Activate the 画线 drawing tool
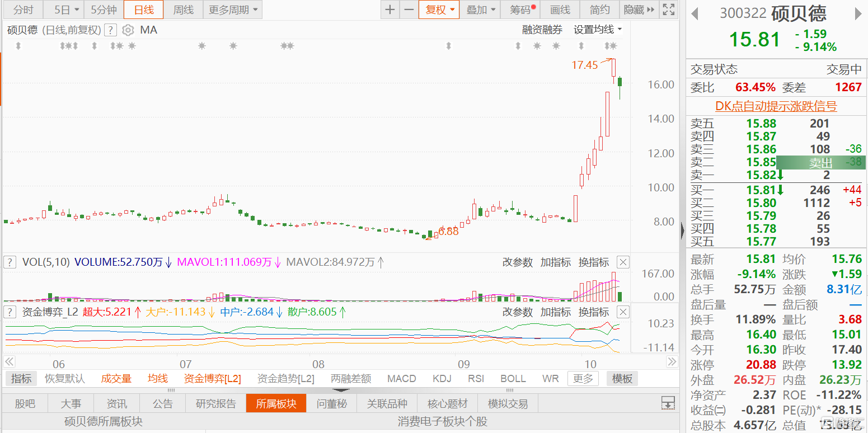Image resolution: width=868 pixels, height=433 pixels. pos(560,10)
